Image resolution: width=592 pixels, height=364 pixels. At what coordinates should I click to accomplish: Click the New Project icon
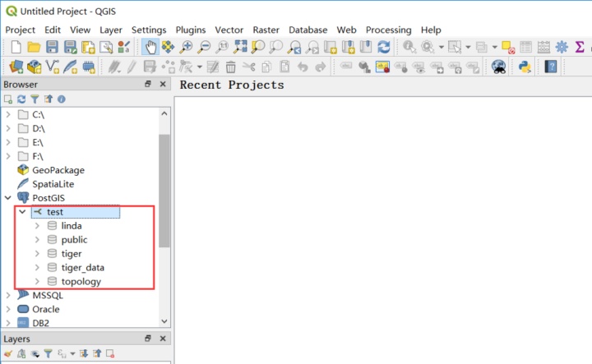tap(16, 47)
